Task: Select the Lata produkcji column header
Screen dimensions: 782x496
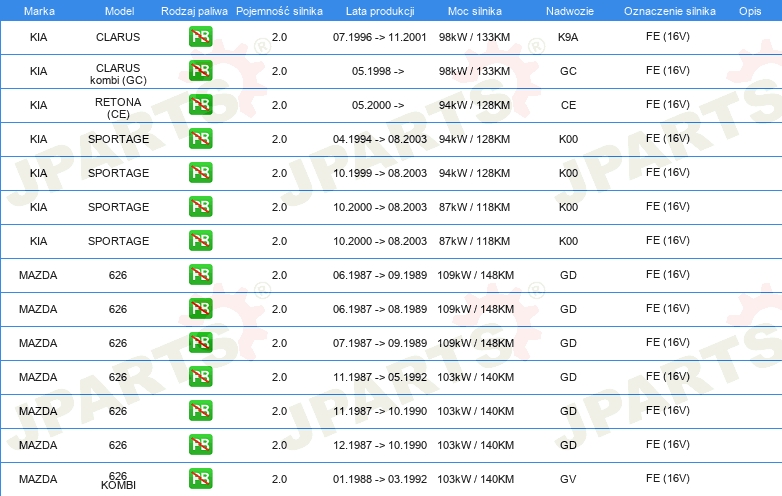Action: tap(379, 10)
